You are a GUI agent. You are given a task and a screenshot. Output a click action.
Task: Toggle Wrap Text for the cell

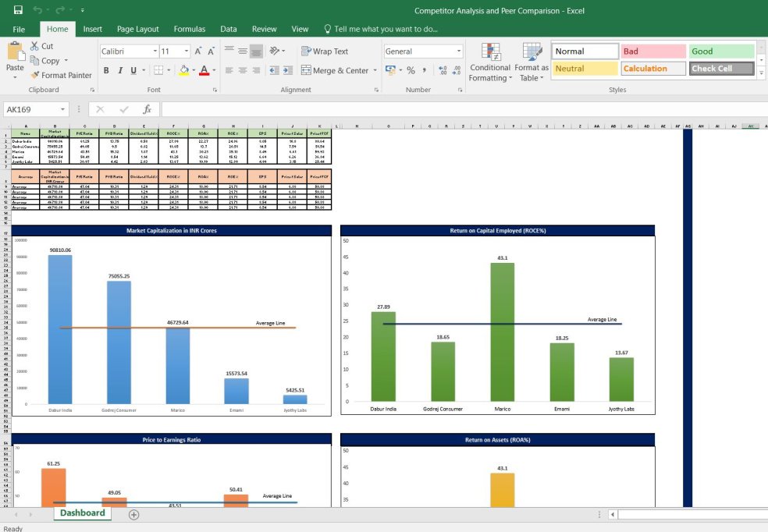pos(325,51)
